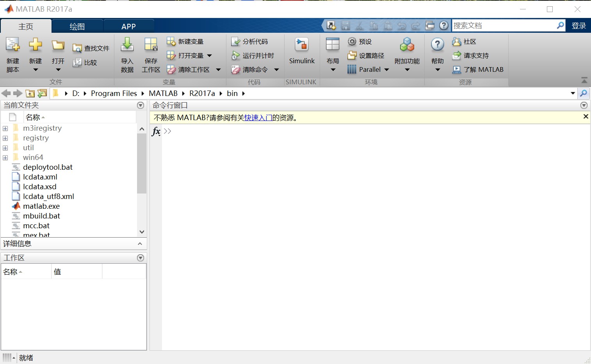The width and height of the screenshot is (591, 364).
Task: Minimize the toolstrip ribbon
Action: point(584,80)
